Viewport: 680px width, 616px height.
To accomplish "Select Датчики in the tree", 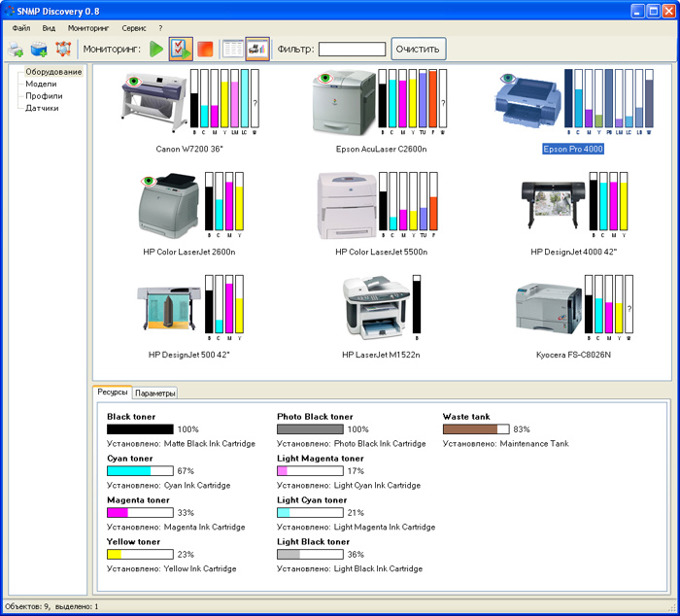I will pyautogui.click(x=42, y=108).
